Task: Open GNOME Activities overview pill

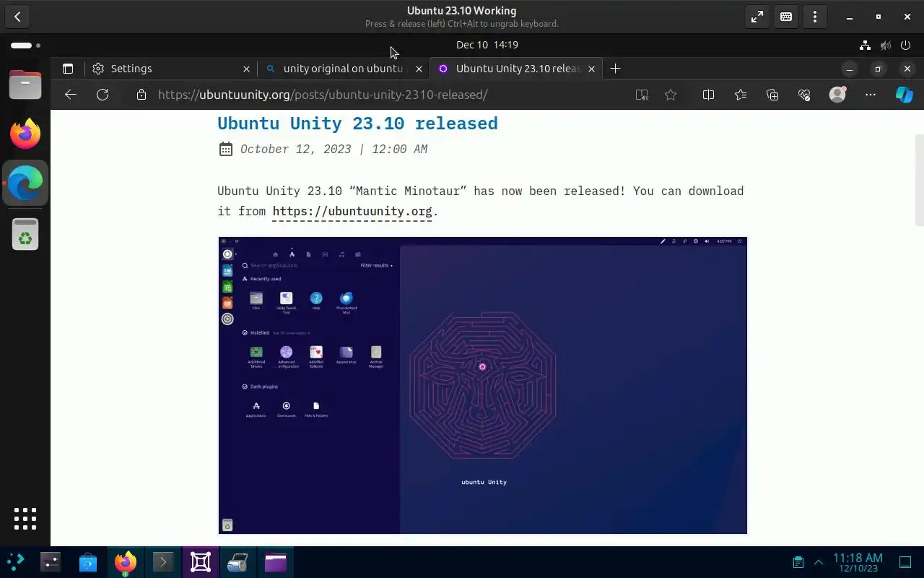Action: (x=25, y=45)
